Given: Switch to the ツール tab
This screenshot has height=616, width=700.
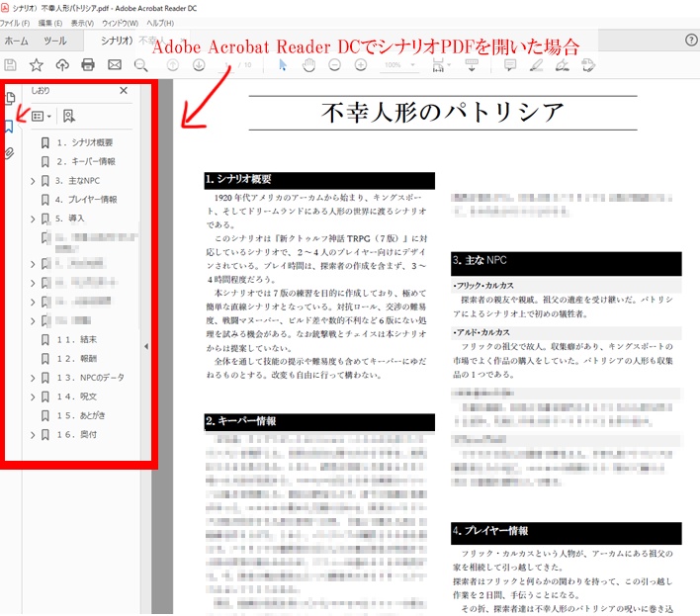Looking at the screenshot, I should pos(55,42).
